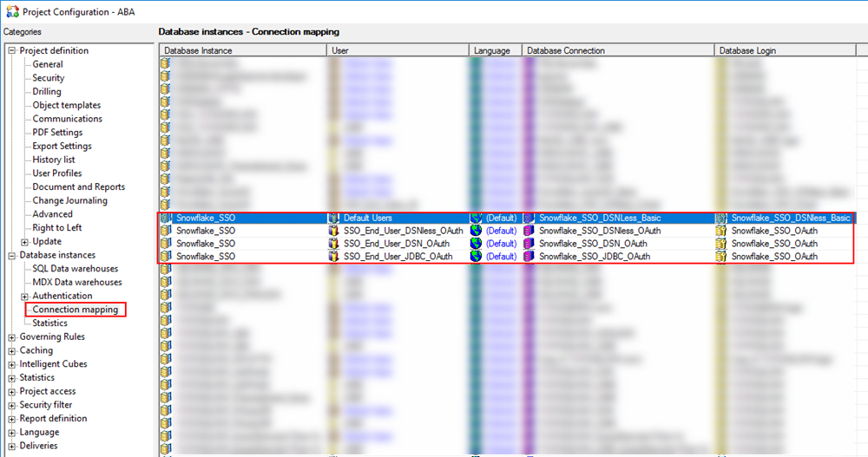The width and height of the screenshot is (868, 457).
Task: Click the (Default) language link for SSO_End_User_JDBC_OAuth
Action: pos(501,258)
